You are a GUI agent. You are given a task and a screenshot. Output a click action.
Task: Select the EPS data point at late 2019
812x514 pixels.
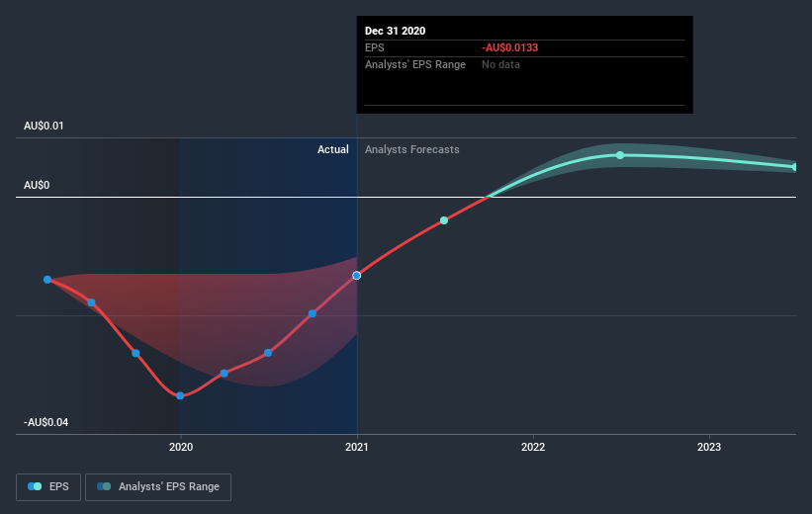pyautogui.click(x=135, y=354)
